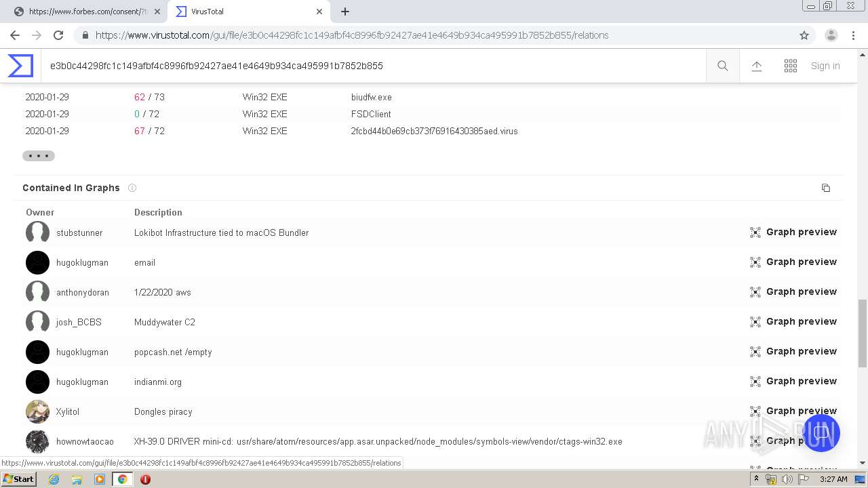Click owner name josh_BCBS
The image size is (868, 488).
pyautogui.click(x=79, y=322)
